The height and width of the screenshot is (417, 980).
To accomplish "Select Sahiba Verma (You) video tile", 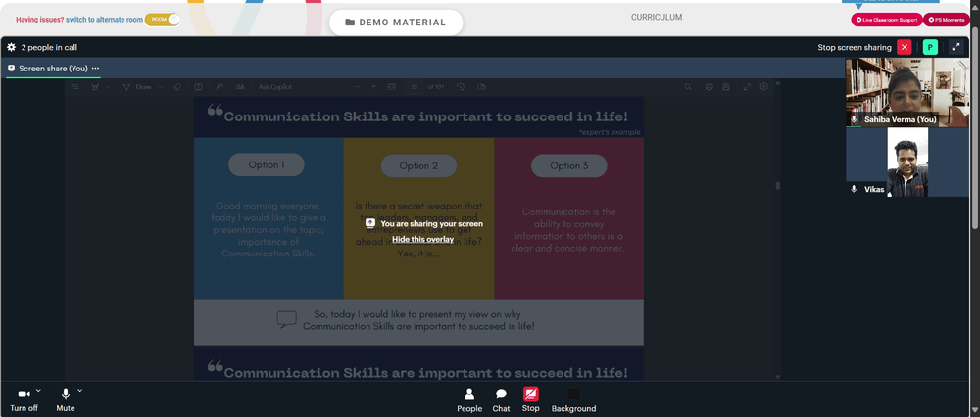I will click(906, 92).
